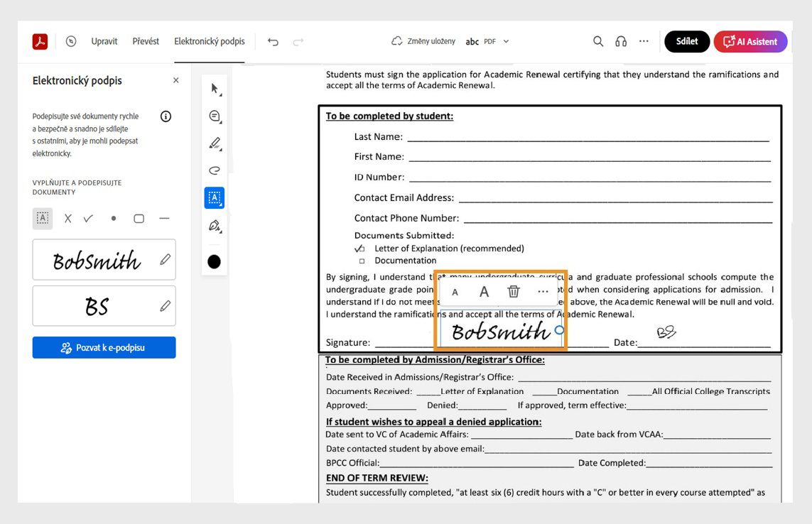This screenshot has width=812, height=524.
Task: Edit the BobSmith signature with pencil icon
Action: 166,259
